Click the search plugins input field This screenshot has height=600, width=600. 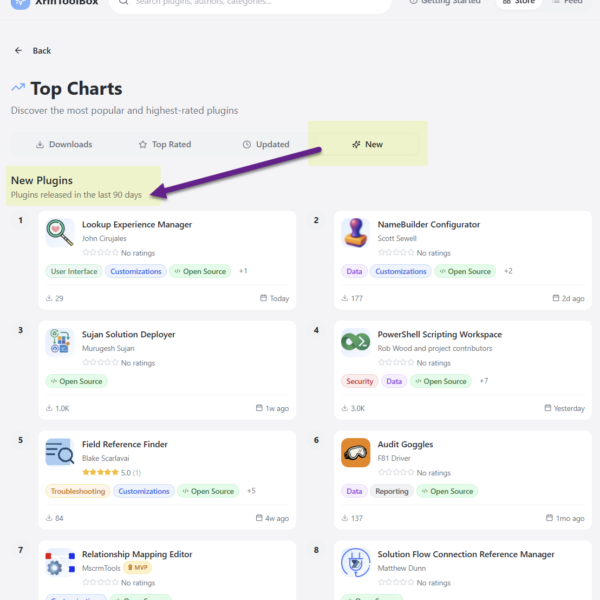tap(250, 3)
